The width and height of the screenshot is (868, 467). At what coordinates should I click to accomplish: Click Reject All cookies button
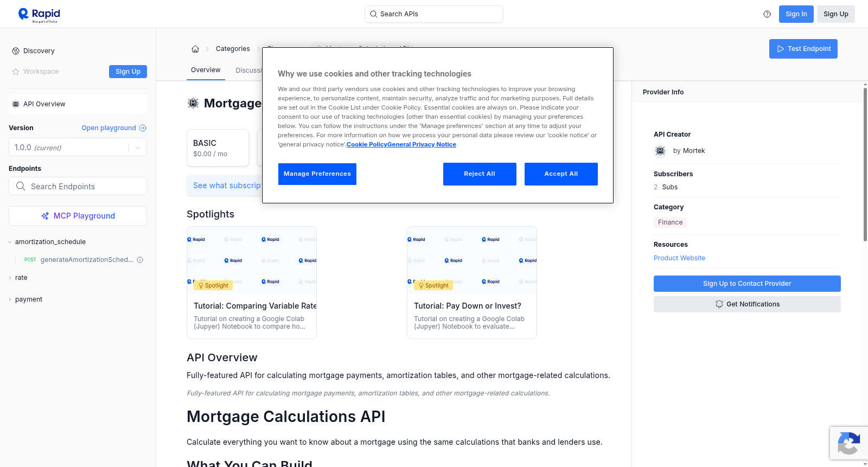[480, 174]
